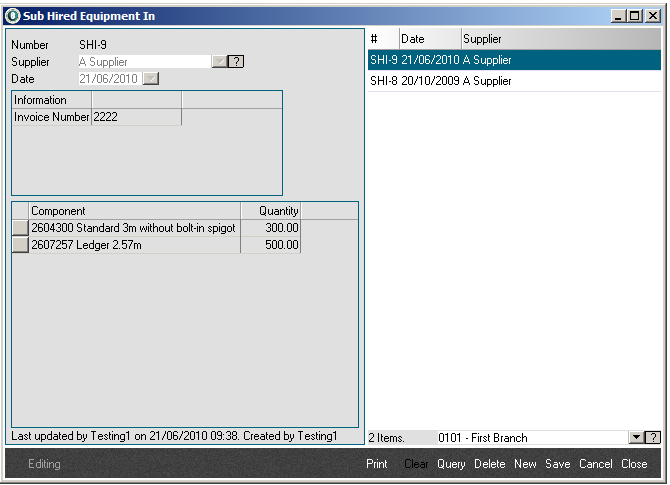Select row button for Standard 3m component
The width and height of the screenshot is (670, 485).
[x=20, y=228]
